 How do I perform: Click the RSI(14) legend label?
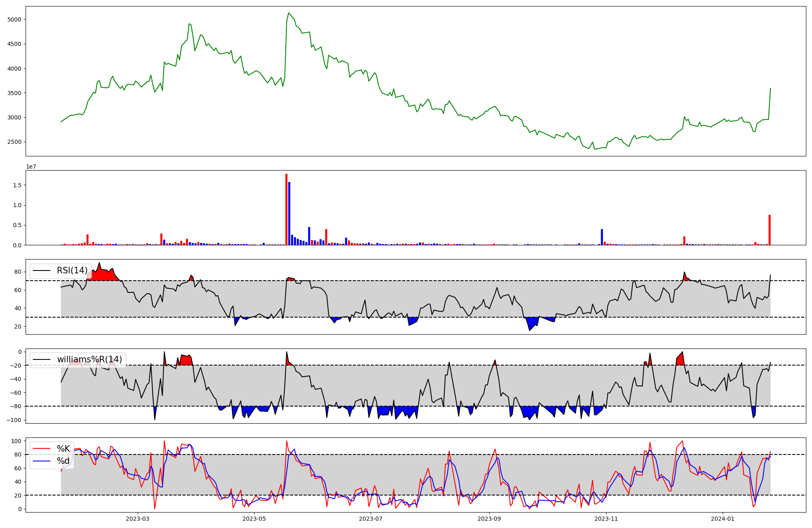[x=72, y=270]
